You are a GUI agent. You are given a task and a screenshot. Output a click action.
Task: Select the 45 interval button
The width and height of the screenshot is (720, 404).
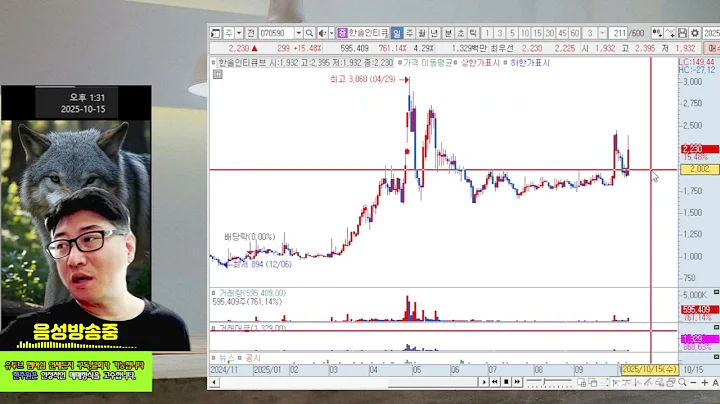pos(562,33)
